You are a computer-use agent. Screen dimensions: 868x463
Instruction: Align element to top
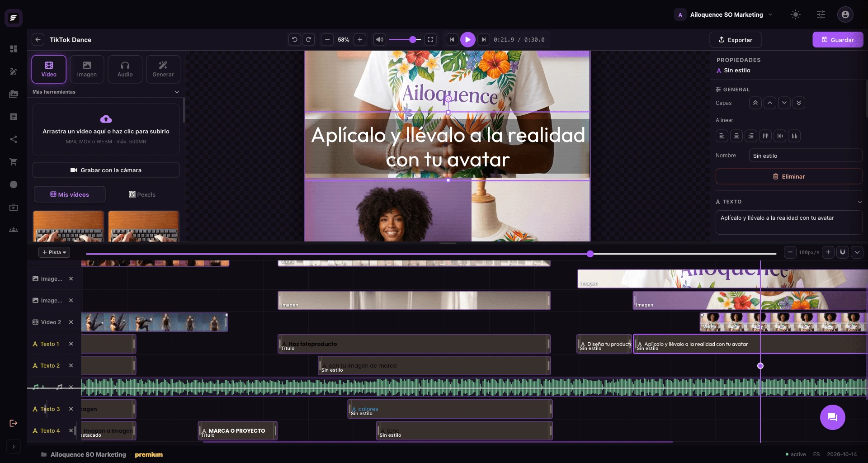(765, 136)
